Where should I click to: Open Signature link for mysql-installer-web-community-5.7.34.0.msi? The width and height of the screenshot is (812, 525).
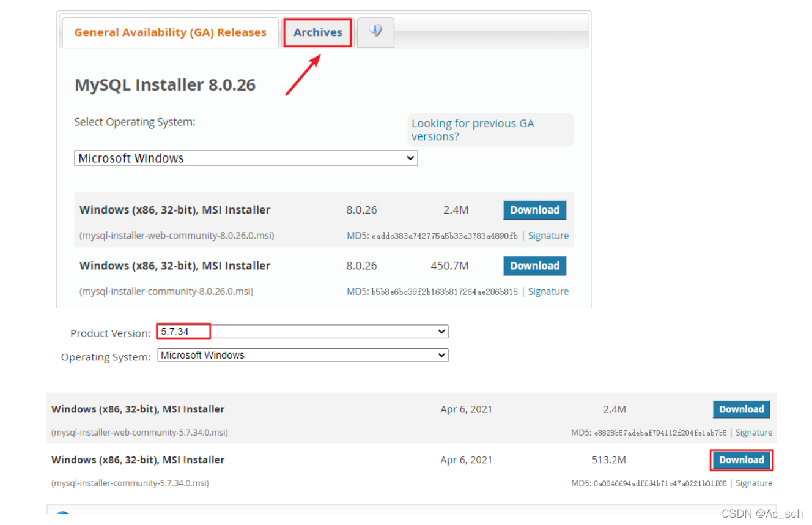pyautogui.click(x=754, y=433)
